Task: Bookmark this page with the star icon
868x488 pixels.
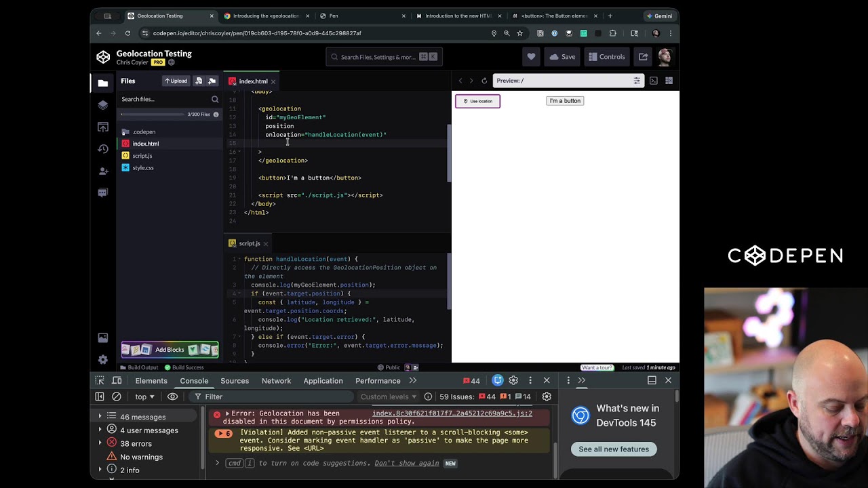Action: (x=519, y=33)
